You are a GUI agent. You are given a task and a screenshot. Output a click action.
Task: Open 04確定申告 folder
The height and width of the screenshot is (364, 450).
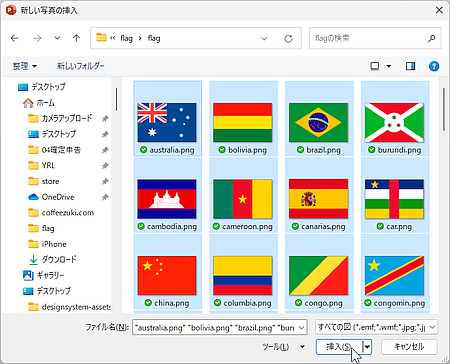click(x=55, y=150)
